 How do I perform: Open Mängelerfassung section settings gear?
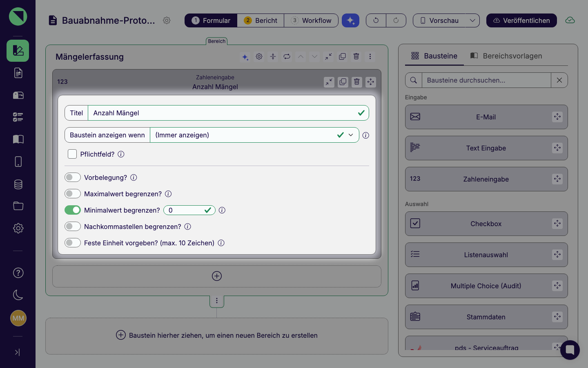[259, 56]
